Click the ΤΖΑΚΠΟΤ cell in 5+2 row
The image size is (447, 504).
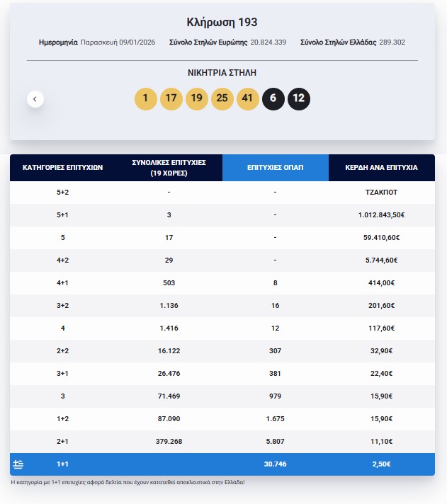(381, 192)
